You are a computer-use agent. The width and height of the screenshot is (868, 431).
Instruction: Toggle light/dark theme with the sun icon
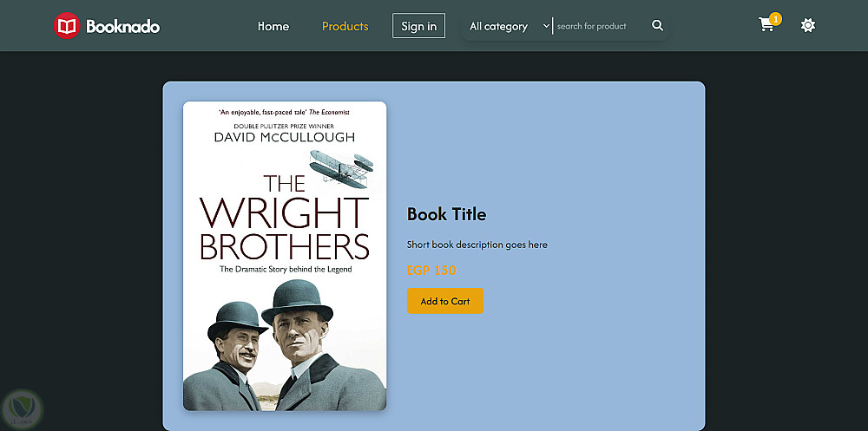tap(808, 25)
